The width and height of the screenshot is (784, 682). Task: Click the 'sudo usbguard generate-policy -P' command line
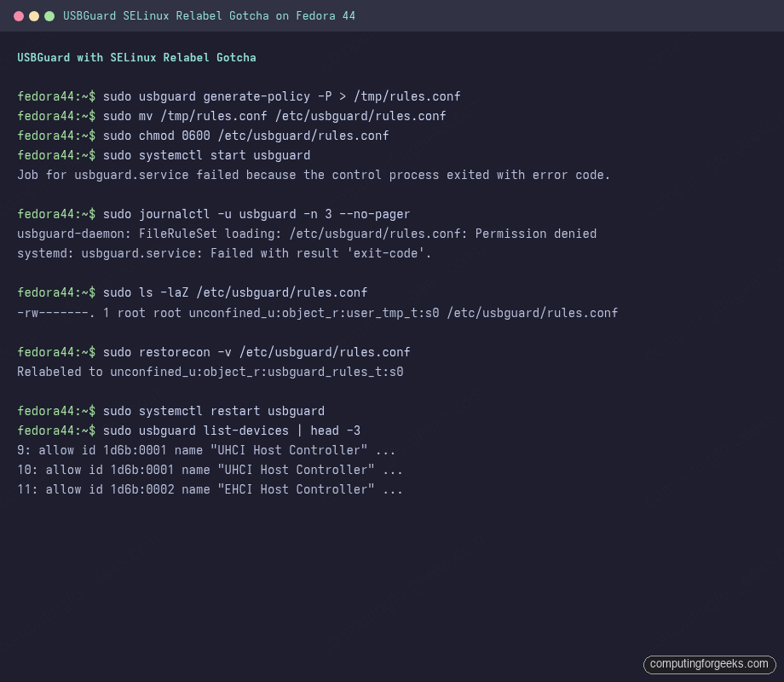point(239,96)
